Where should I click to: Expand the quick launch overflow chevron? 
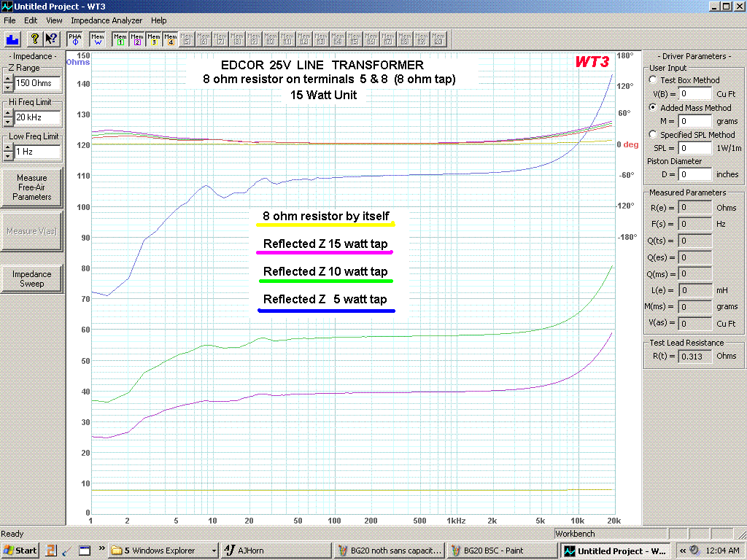pos(101,548)
